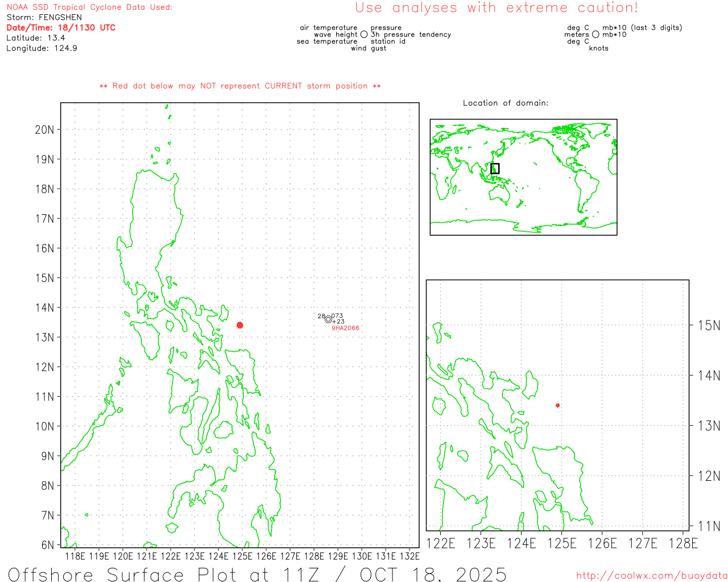The width and height of the screenshot is (728, 582).
Task: Click the 'Storm: FENGSHEN' text
Action: [x=44, y=18]
